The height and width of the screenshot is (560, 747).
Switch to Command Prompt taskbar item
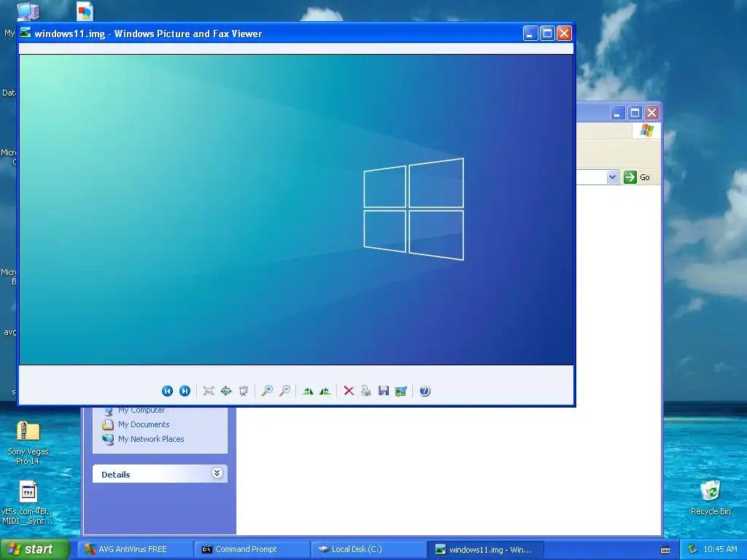point(252,550)
